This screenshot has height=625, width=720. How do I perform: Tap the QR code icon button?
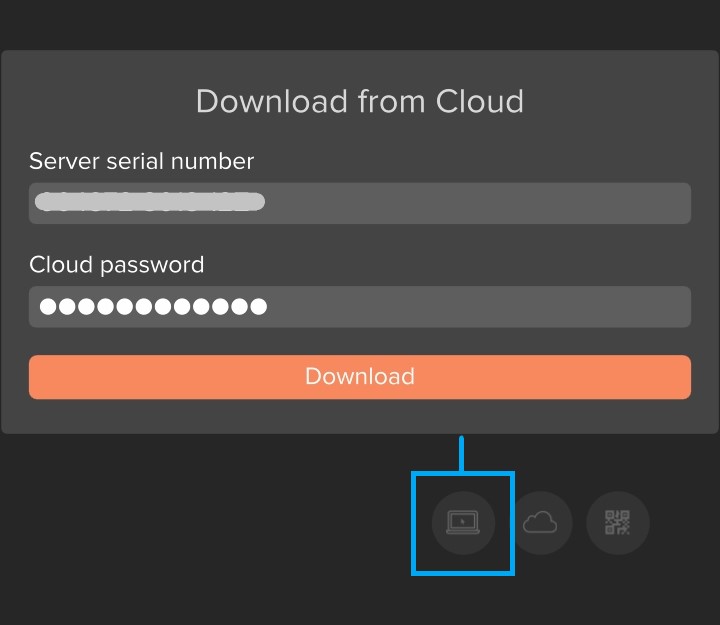[x=617, y=522]
